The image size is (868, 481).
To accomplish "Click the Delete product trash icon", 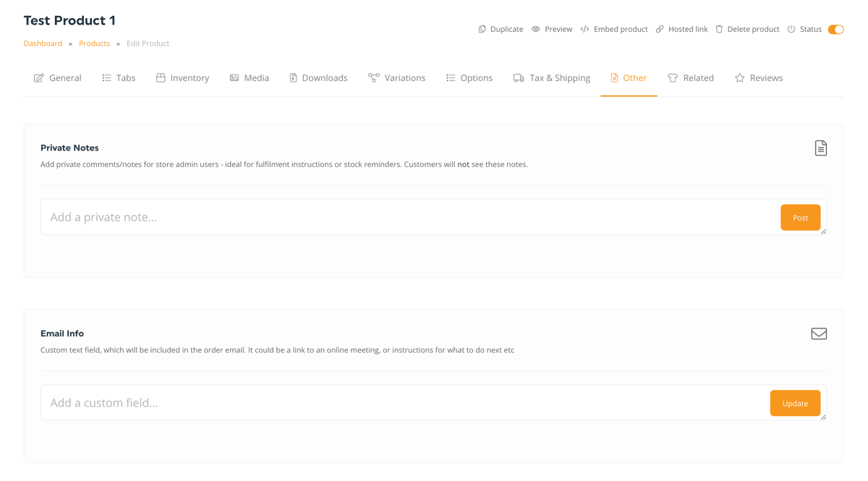I will coord(719,30).
